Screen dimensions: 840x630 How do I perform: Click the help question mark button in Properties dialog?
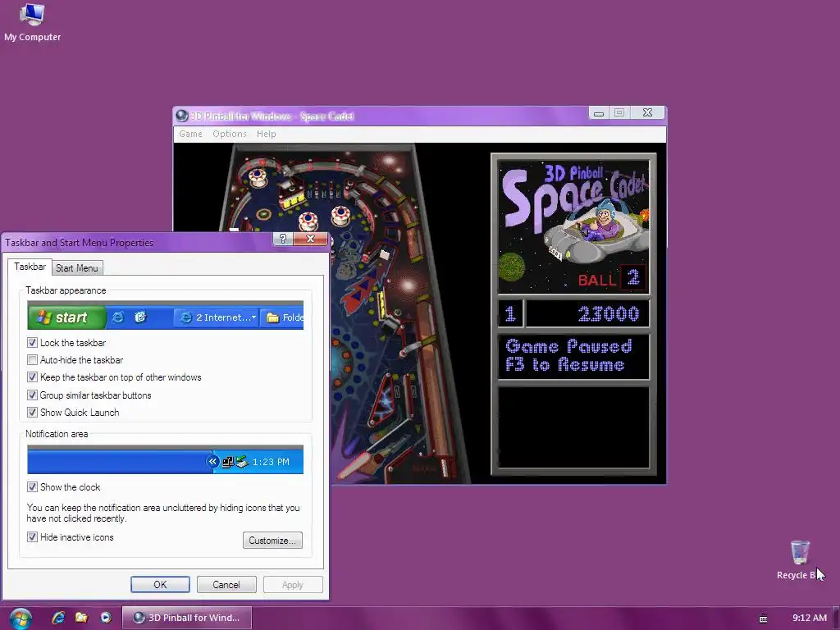click(283, 239)
